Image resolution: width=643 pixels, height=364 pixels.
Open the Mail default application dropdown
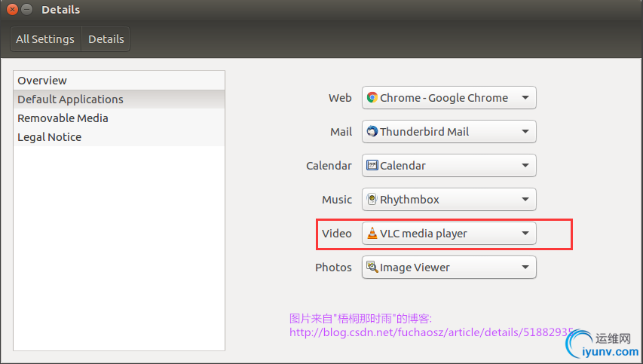tap(449, 132)
